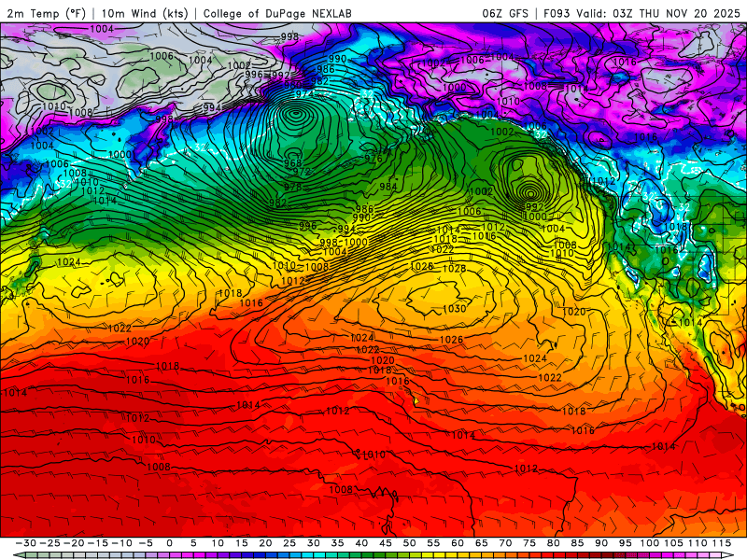Click the "F093" forecast hour label
747x560 pixels.
(x=557, y=13)
